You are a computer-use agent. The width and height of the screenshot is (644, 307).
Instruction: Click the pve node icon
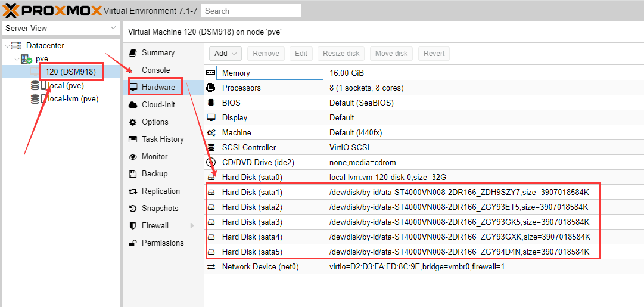coord(26,59)
